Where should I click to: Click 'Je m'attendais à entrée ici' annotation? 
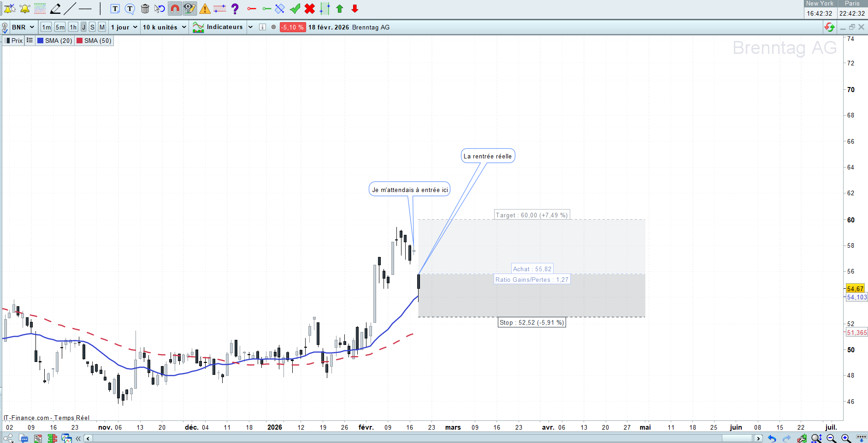coord(410,189)
